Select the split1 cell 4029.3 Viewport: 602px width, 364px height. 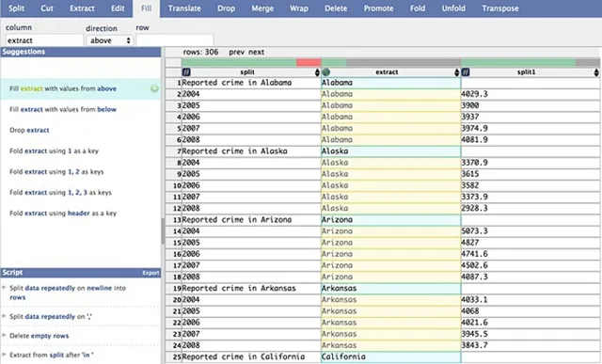tap(531, 94)
